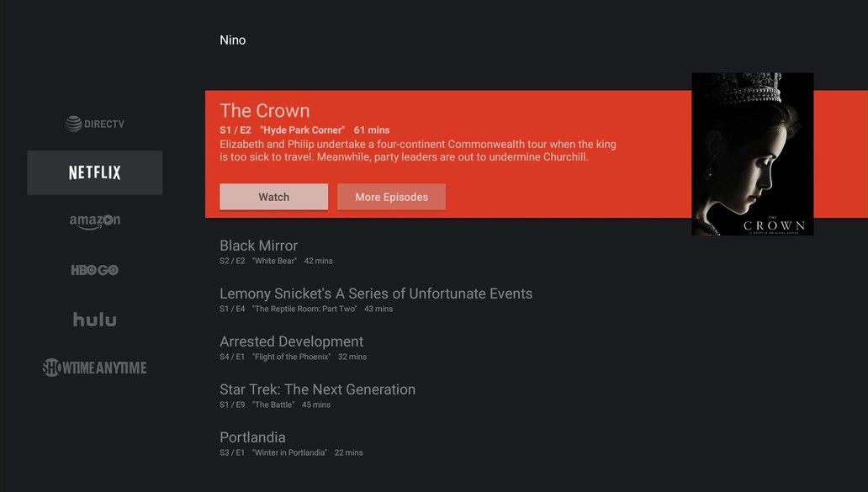Select the Black Mirror list entry
Screen dimensions: 868x492
[x=258, y=246]
